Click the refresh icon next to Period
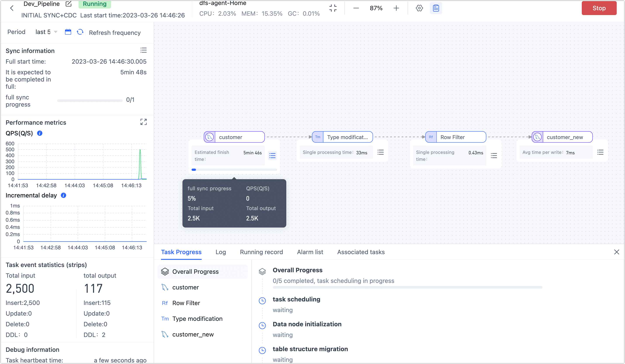Image resolution: width=625 pixels, height=364 pixels. pyautogui.click(x=80, y=32)
